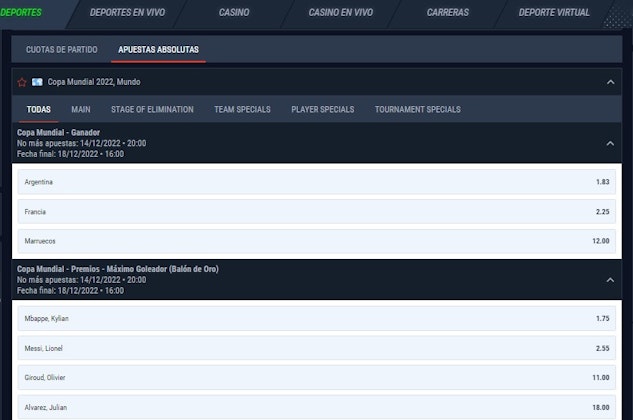
Task: Collapse the Copa Mundial - Ganador market
Action: click(x=610, y=143)
